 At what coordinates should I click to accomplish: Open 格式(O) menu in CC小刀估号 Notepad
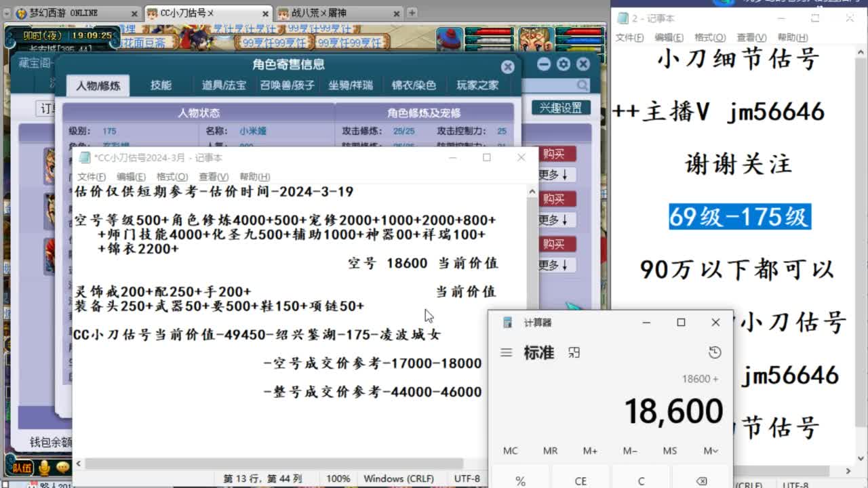(172, 177)
